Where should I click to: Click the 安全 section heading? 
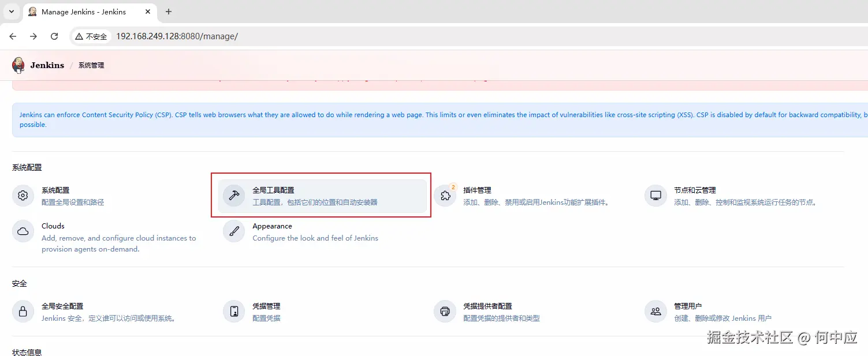click(x=20, y=284)
